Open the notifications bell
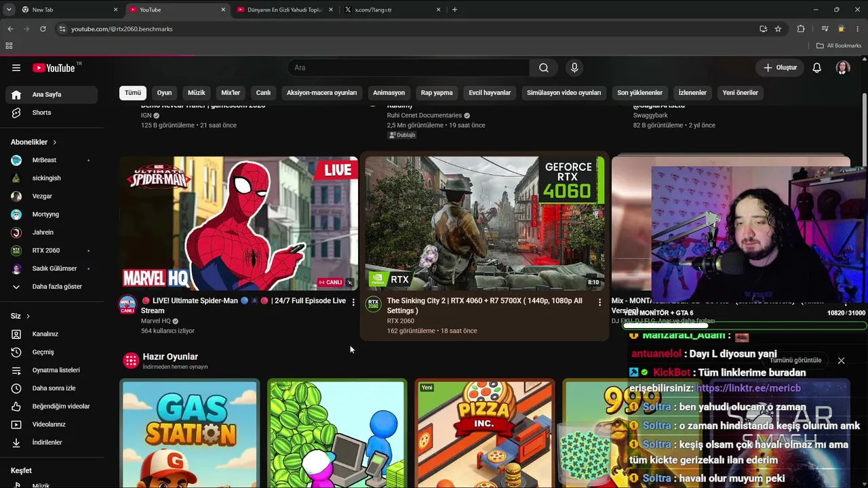The width and height of the screenshot is (868, 488). 817,68
